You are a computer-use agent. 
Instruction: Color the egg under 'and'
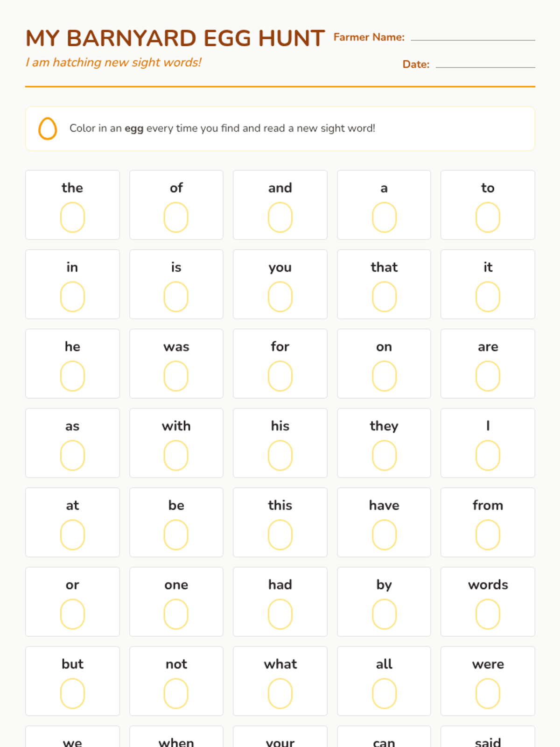(280, 217)
